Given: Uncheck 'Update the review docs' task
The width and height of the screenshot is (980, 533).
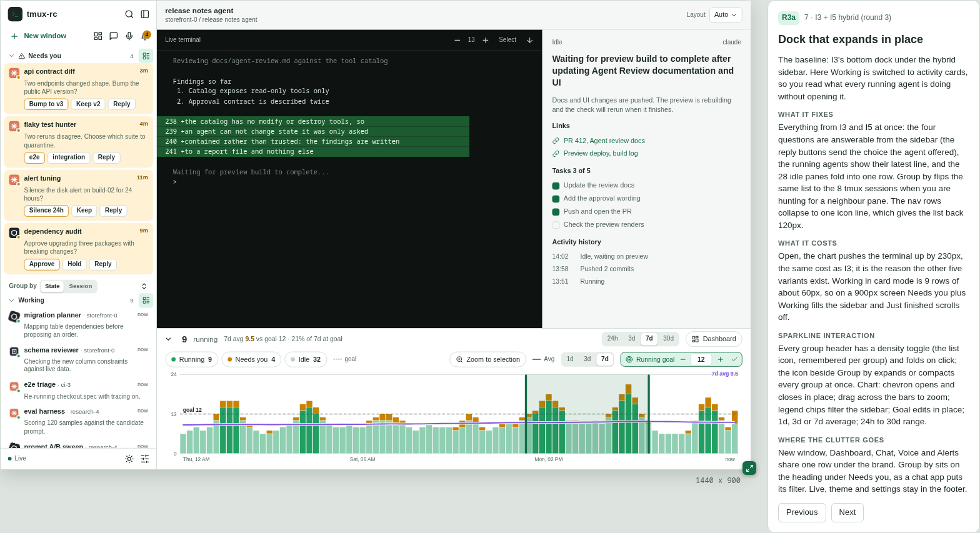Looking at the screenshot, I should [x=556, y=186].
